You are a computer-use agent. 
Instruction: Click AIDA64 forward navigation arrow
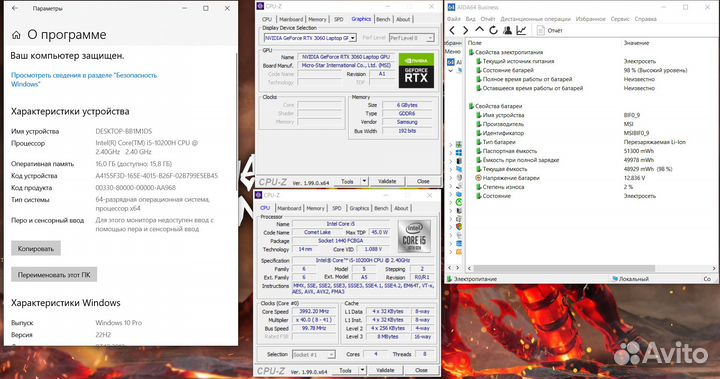coord(466,30)
